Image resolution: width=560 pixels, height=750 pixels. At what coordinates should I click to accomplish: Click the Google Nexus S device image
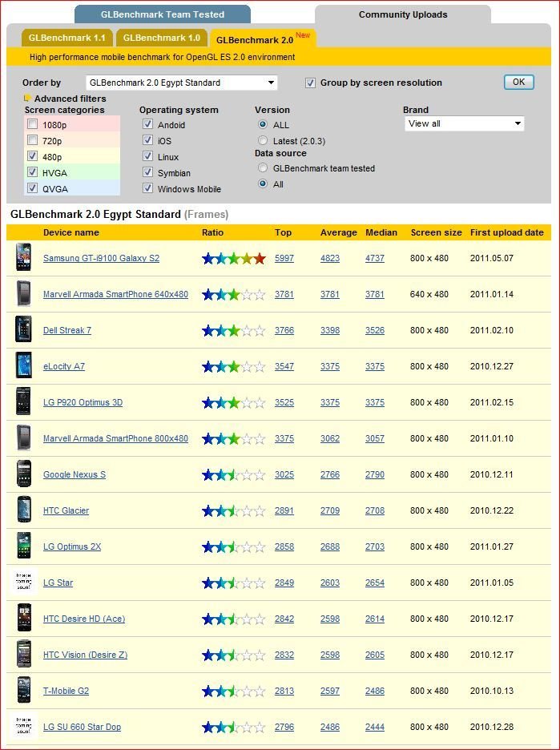tap(23, 474)
